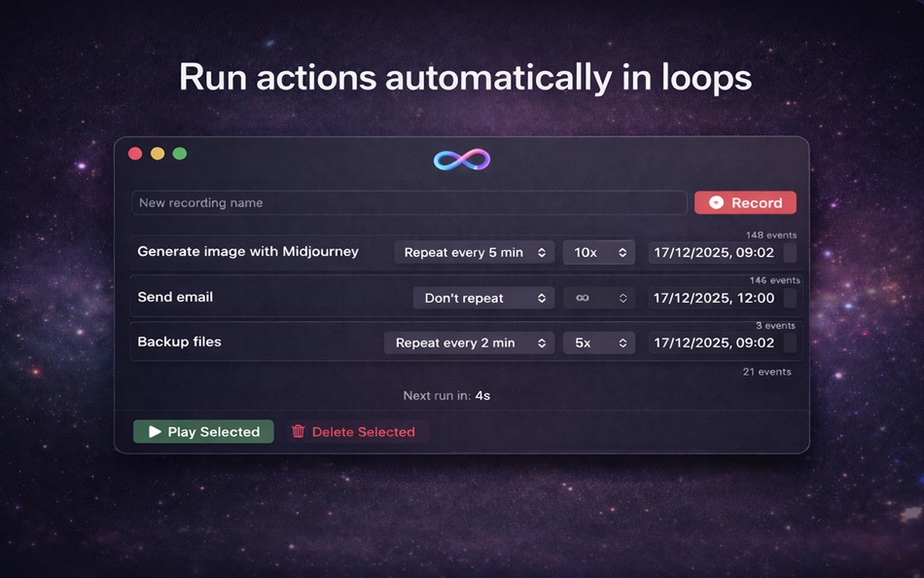Viewport: 924px width, 578px height.
Task: Select the Generate image with Midjourney recording row
Action: pos(248,251)
